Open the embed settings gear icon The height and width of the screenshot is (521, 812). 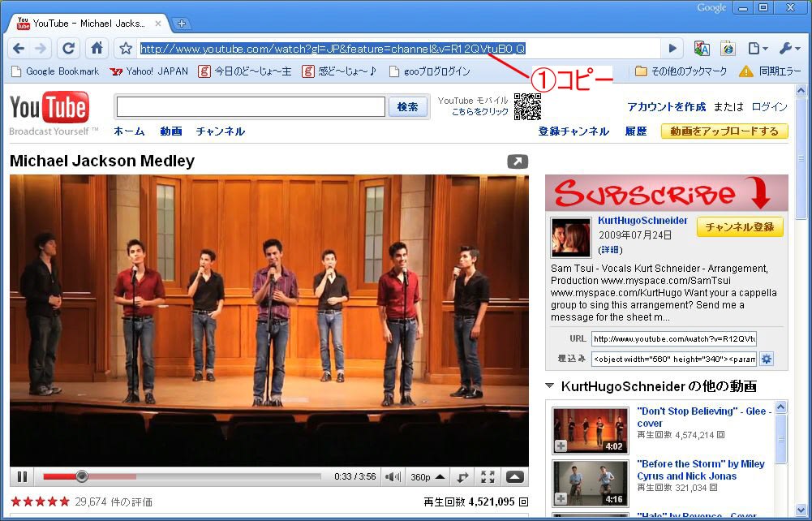tap(767, 359)
